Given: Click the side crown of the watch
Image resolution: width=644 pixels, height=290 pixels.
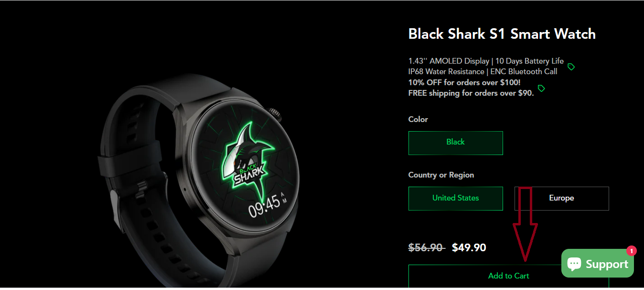Looking at the screenshot, I should click(275, 115).
